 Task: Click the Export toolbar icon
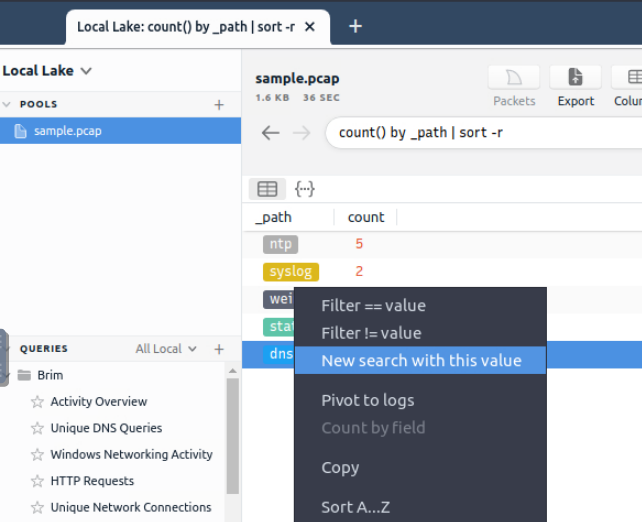coord(575,78)
